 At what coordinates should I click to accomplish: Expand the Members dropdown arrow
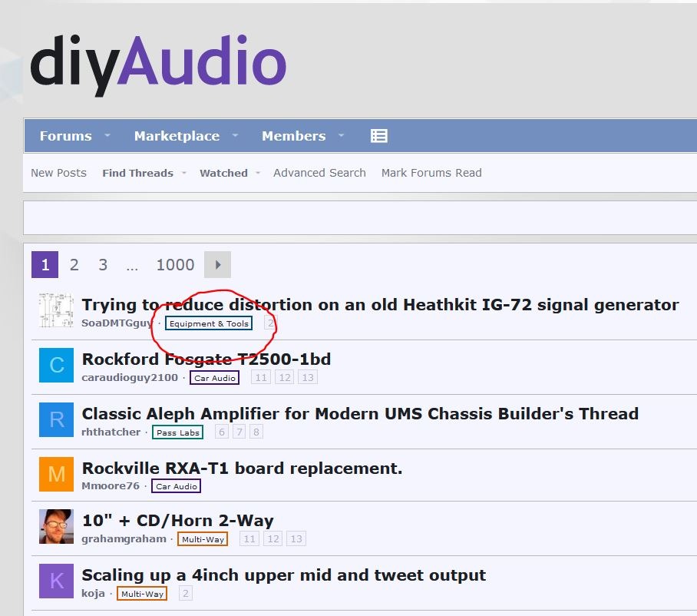point(341,135)
